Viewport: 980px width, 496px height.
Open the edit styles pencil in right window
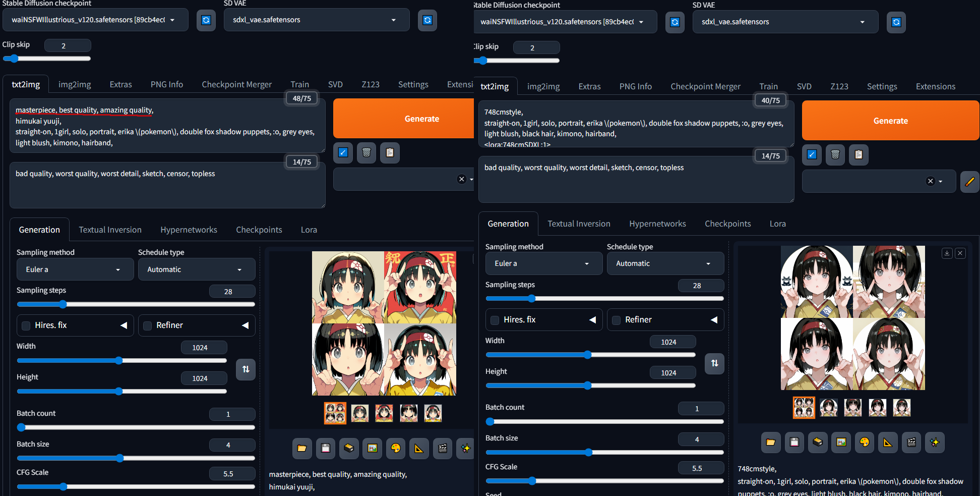click(969, 182)
